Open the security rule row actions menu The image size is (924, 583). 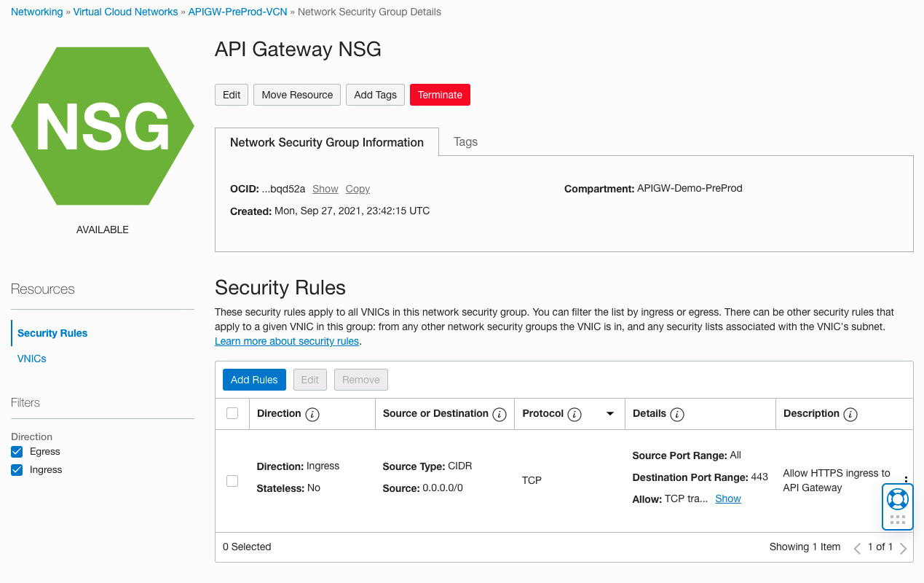(x=905, y=480)
